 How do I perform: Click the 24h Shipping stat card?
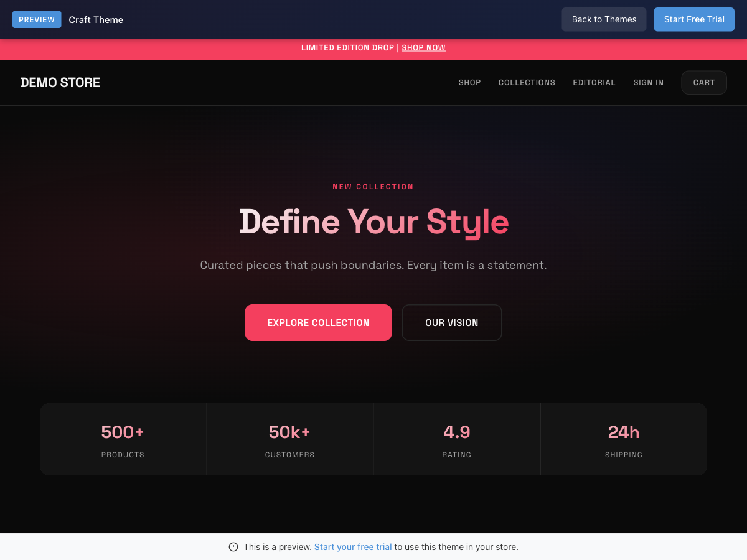click(x=623, y=439)
